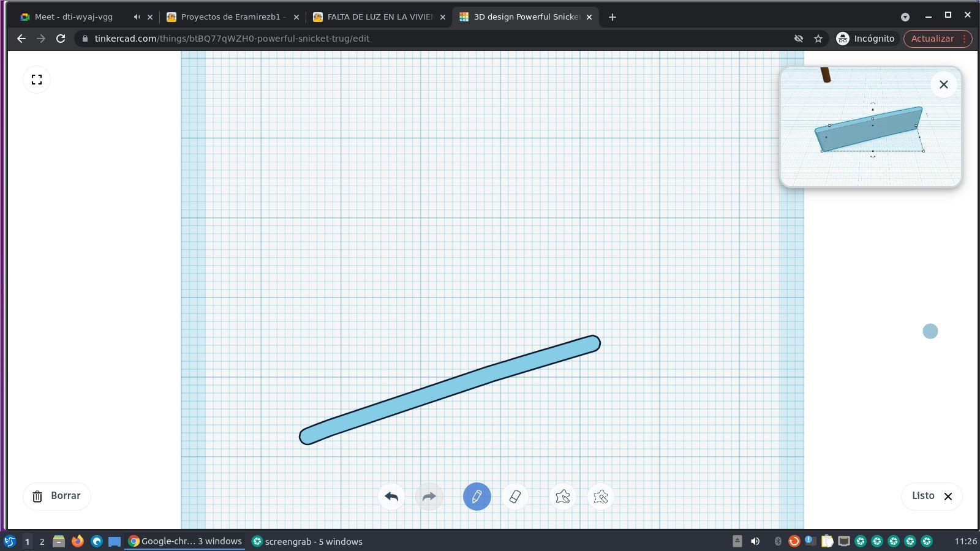The height and width of the screenshot is (551, 980).
Task: Select the erase shape tool
Action: (601, 497)
